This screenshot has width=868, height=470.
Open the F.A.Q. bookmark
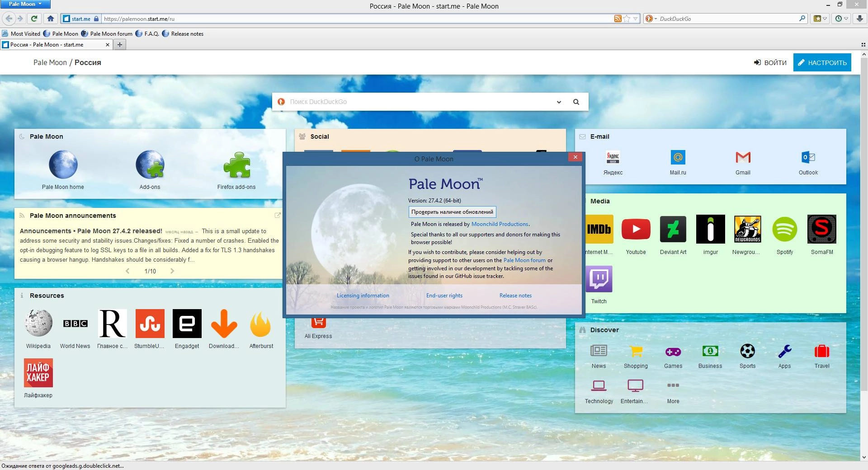coord(147,34)
